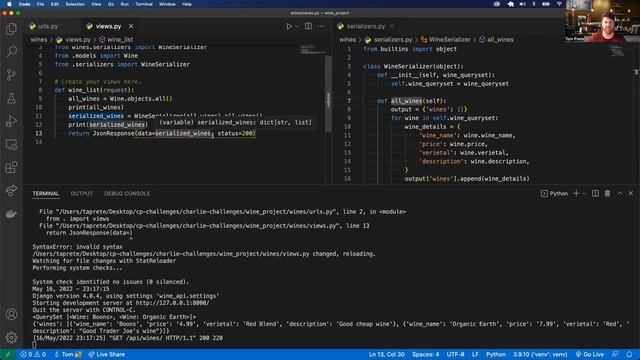Open the Live Share view in activity bar

(11, 191)
